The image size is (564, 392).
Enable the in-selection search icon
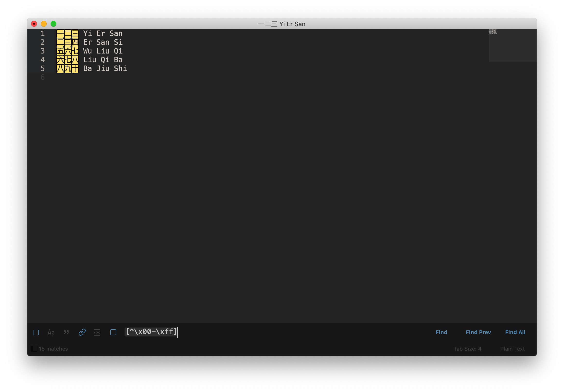(x=97, y=332)
